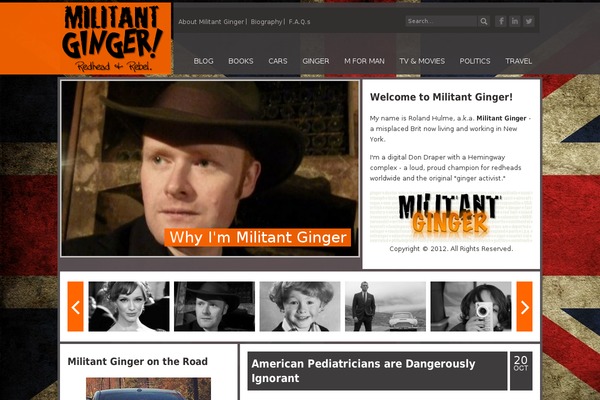Open the Twitter social icon
The height and width of the screenshot is (400, 600).
(x=529, y=21)
